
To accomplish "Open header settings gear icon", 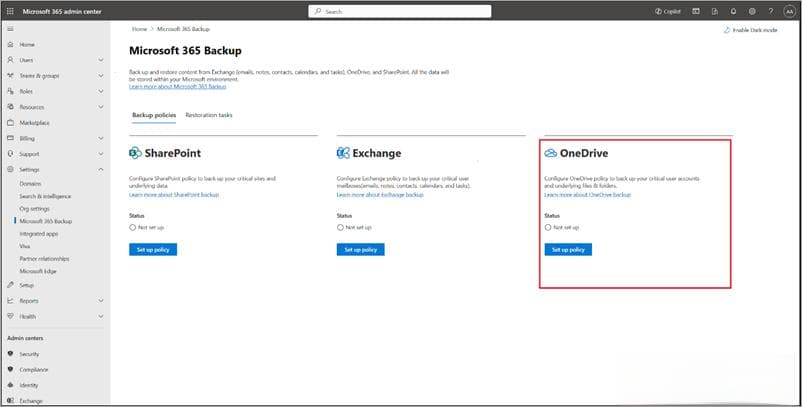I will pos(752,11).
